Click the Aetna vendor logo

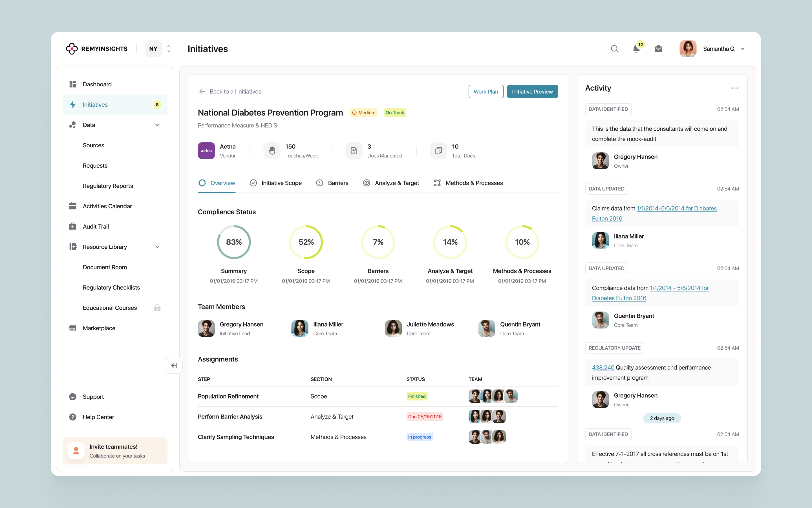point(206,150)
